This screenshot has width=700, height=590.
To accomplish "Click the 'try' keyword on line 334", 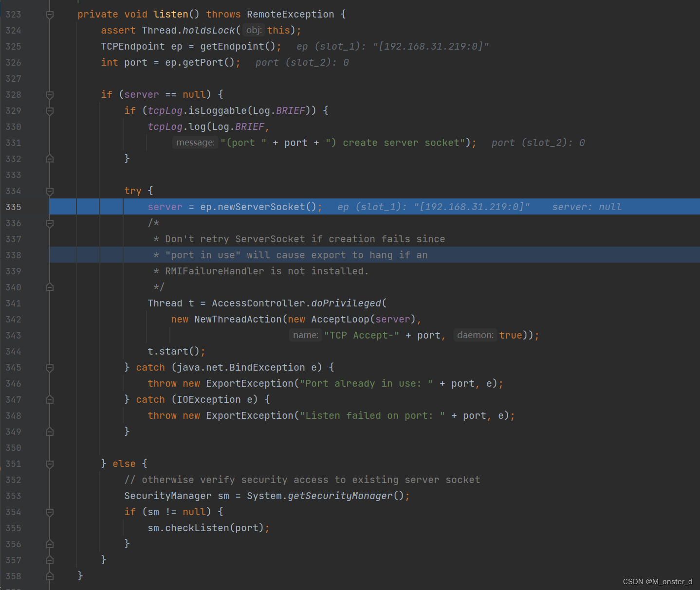I will click(133, 191).
